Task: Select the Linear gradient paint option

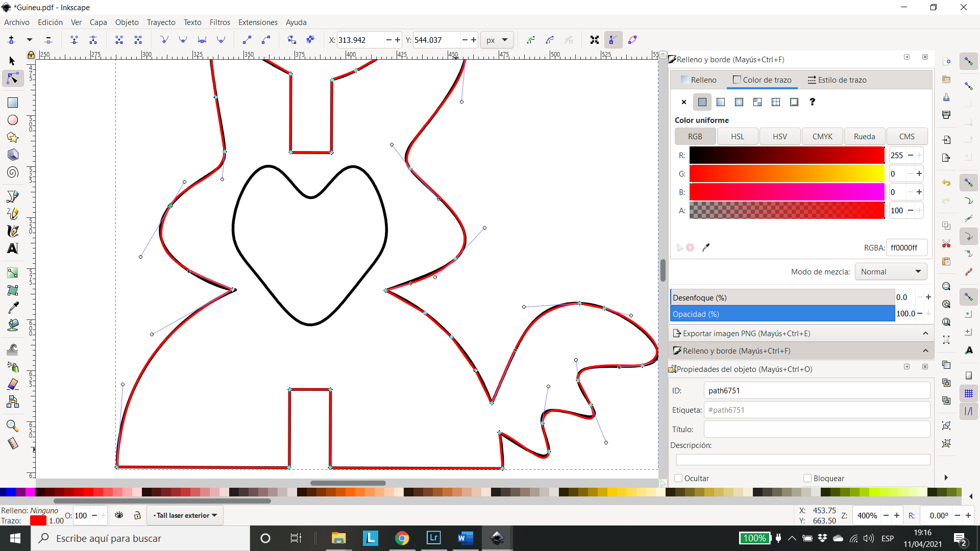Action: point(721,102)
